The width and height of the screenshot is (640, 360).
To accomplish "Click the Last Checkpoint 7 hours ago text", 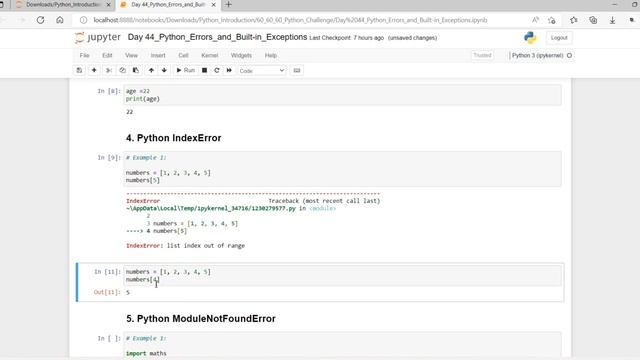I will [347, 38].
